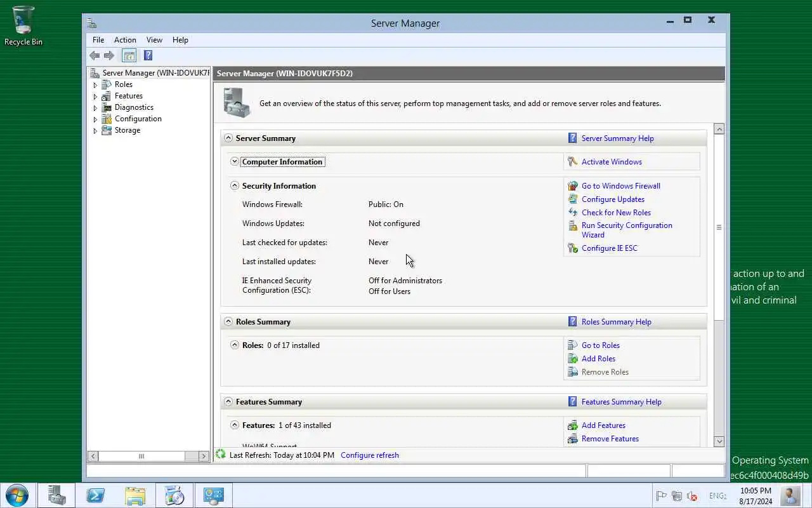
Task: Click the Security Configuration Wizard icon
Action: coord(573,225)
